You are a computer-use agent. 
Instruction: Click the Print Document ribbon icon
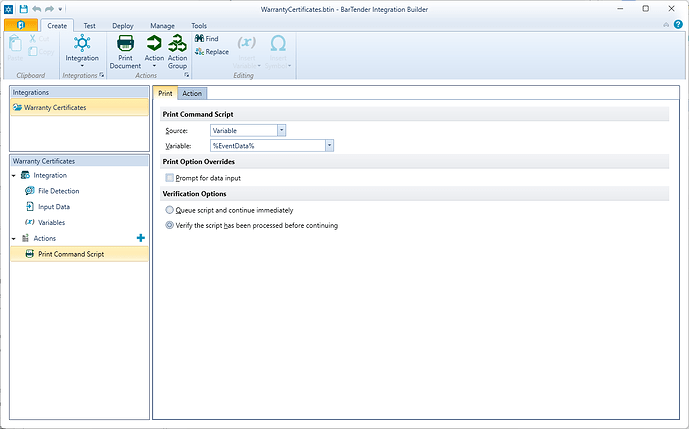pyautogui.click(x=125, y=50)
